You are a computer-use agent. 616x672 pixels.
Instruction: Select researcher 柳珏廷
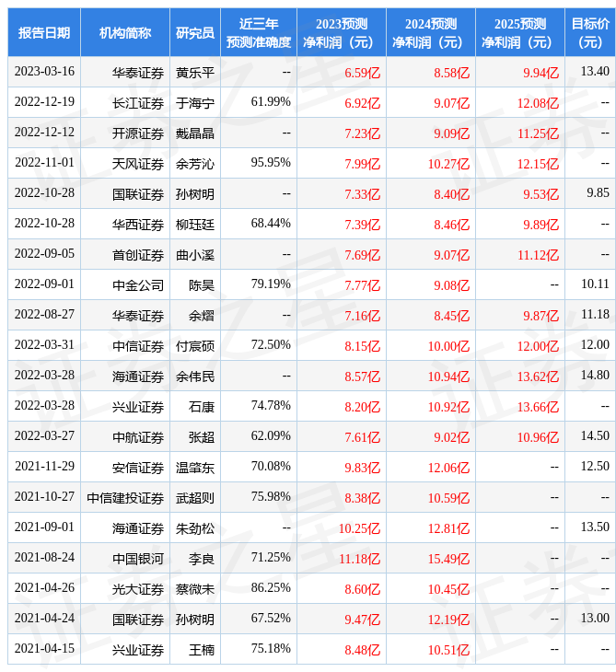[195, 225]
